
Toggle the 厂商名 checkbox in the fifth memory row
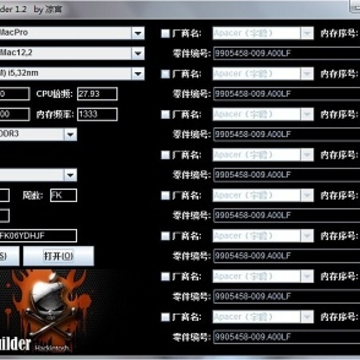click(165, 196)
